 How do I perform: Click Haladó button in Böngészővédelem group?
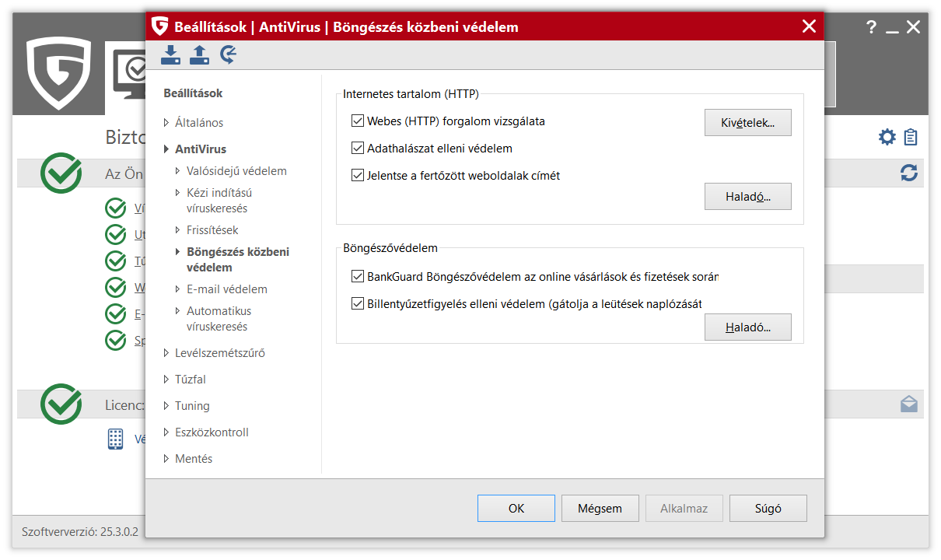[x=748, y=327]
